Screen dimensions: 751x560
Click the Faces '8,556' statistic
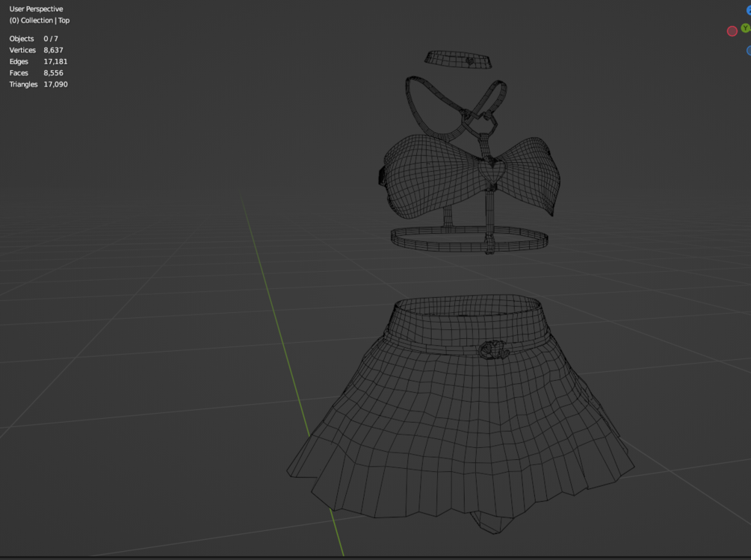pos(53,73)
